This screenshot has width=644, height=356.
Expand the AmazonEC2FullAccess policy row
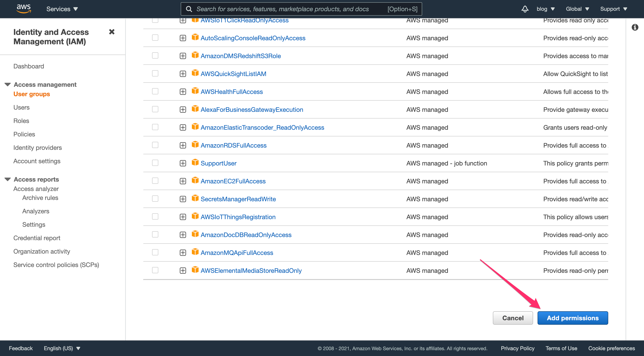tap(183, 181)
